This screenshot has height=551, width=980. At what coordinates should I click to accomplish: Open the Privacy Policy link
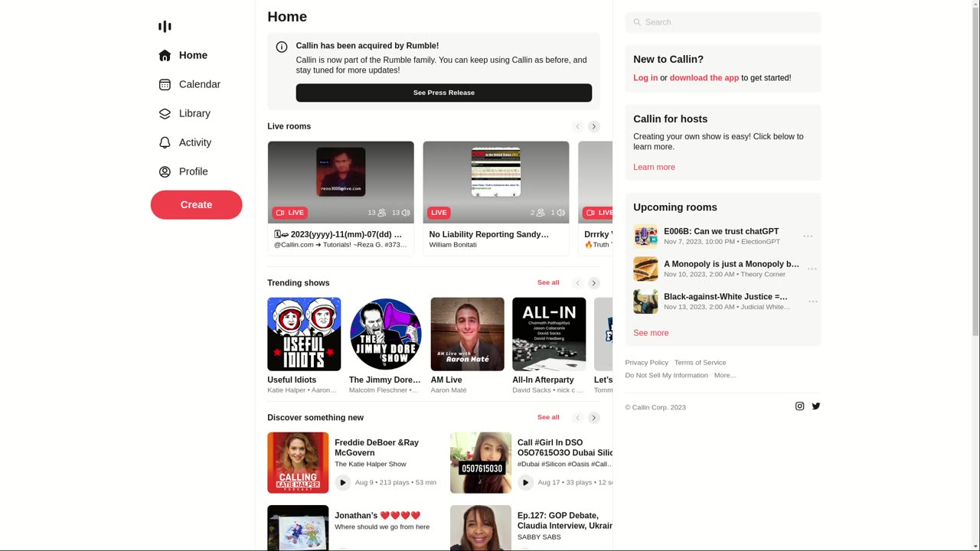click(x=646, y=363)
